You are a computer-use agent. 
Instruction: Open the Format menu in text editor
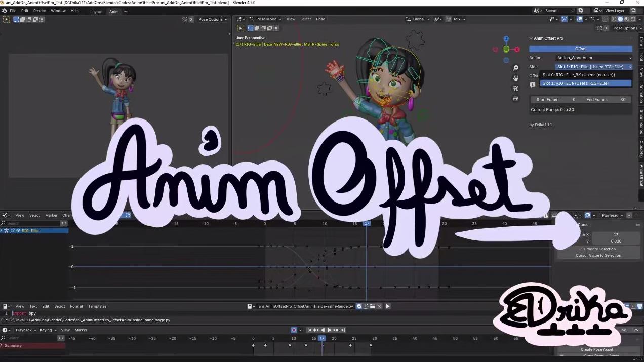(76, 306)
